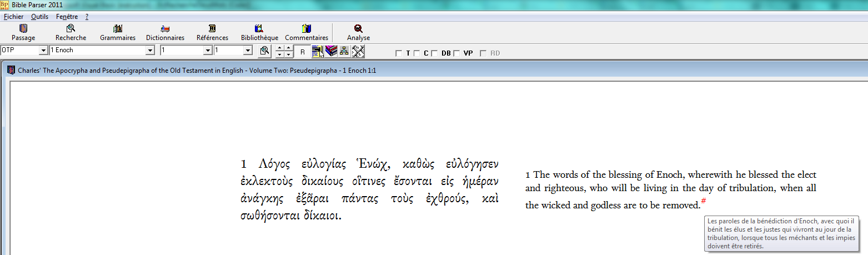Click the Bible Parser 2011 title bar icon
The height and width of the screenshot is (255, 868).
pyautogui.click(x=4, y=4)
